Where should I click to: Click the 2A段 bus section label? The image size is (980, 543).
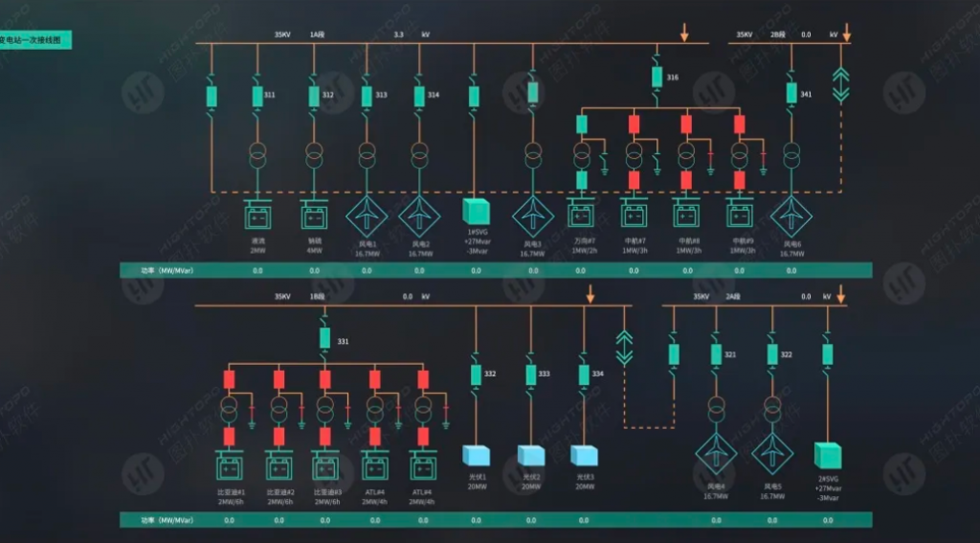[733, 297]
